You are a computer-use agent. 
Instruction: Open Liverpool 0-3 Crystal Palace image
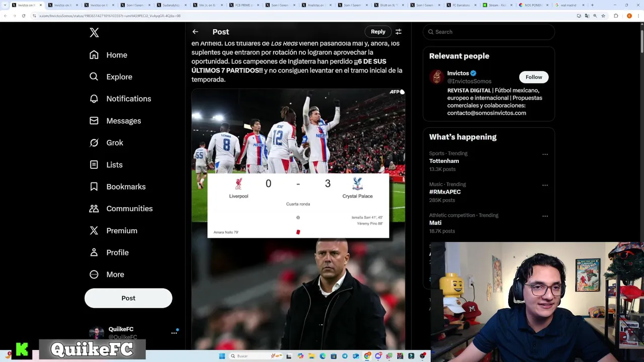298,156
